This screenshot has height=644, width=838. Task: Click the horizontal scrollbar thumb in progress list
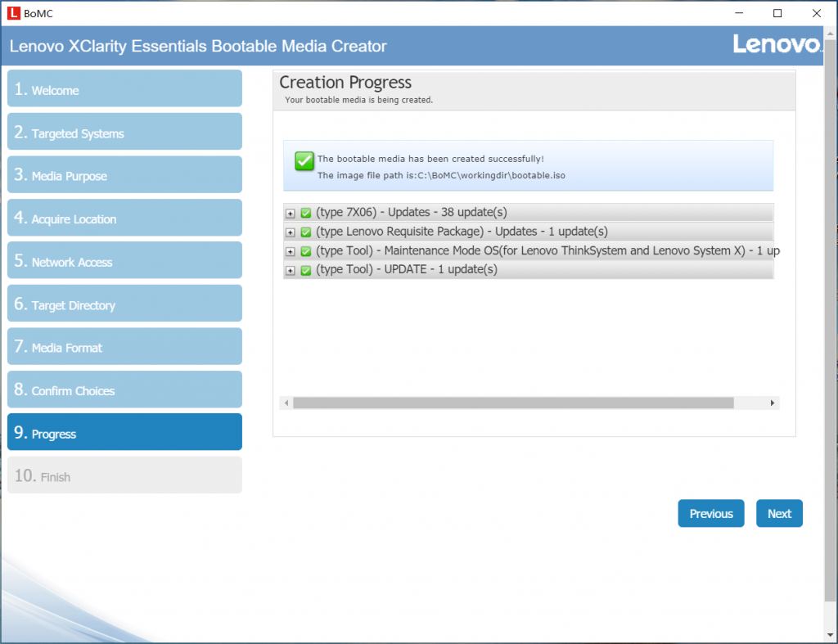click(x=513, y=403)
